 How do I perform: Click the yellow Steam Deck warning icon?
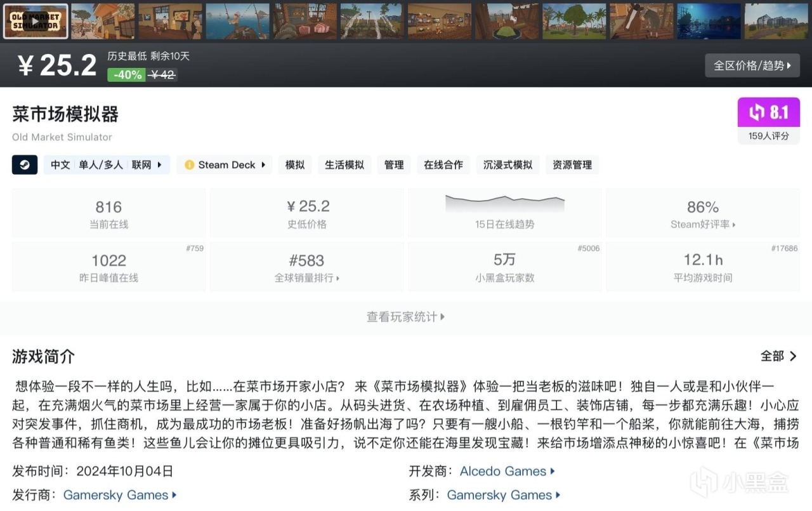click(x=189, y=165)
